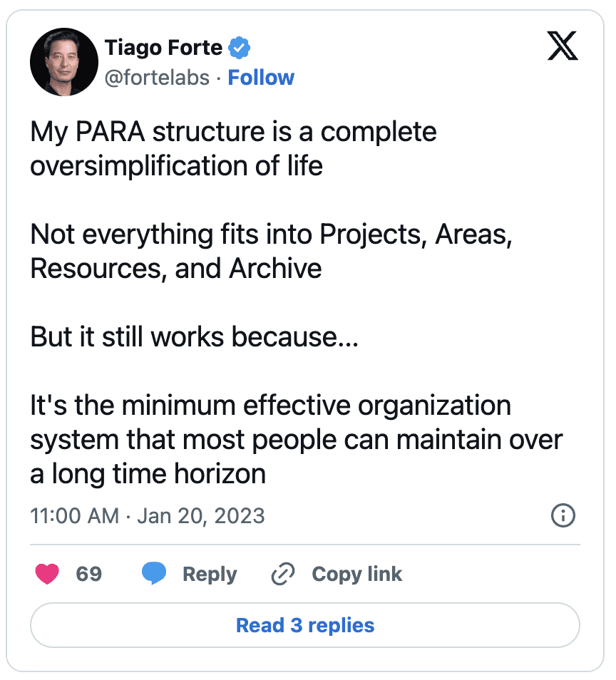
Task: Open Tiago Forte's profile avatar photo
Action: click(63, 62)
